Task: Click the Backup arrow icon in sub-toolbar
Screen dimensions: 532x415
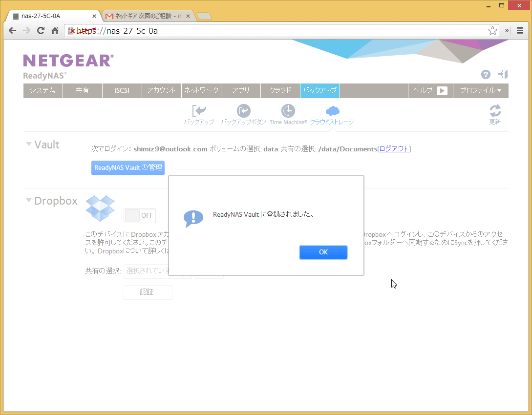Action: (199, 111)
